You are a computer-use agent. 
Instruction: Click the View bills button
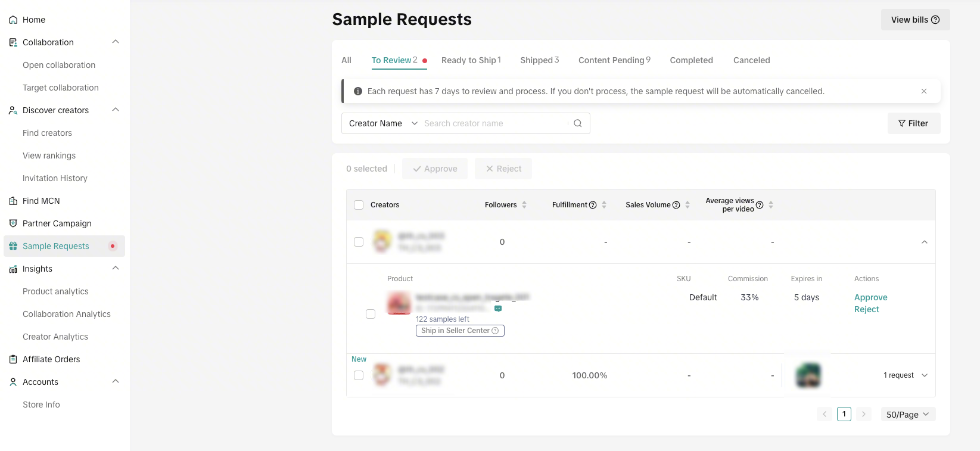[915, 20]
